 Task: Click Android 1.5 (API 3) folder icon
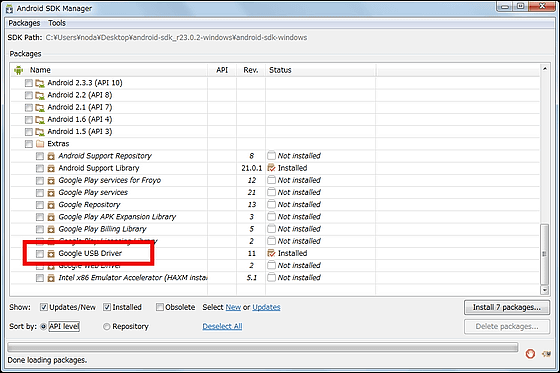point(40,132)
